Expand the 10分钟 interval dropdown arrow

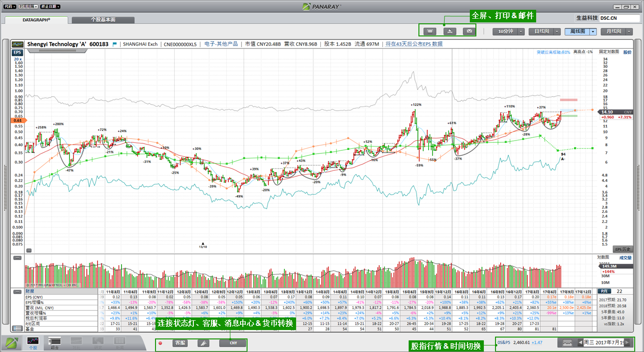pyautogui.click(x=520, y=32)
